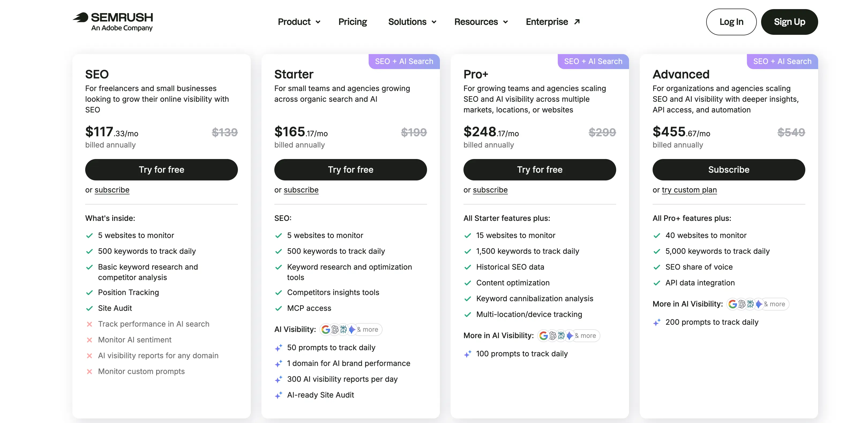Click the Gemini icon in Advanced AI Visibility

coord(758,304)
